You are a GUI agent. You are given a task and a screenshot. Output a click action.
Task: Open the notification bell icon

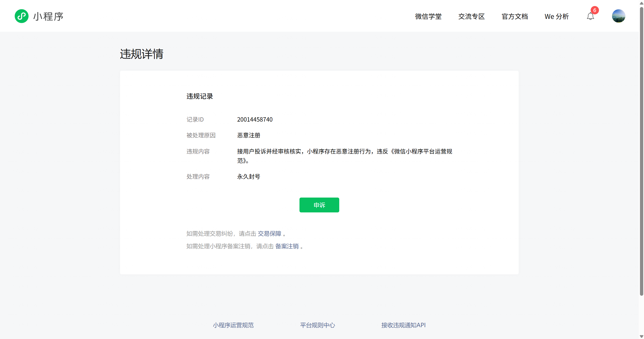coord(590,17)
